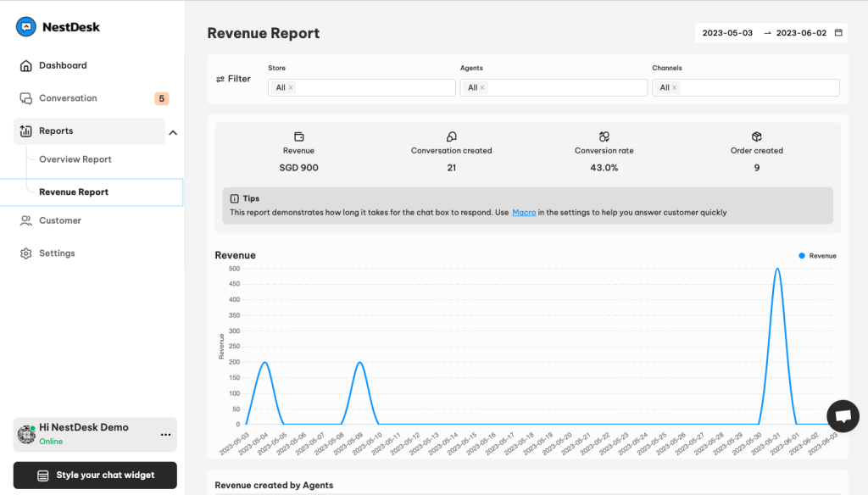Click the Conversation chat bubbles icon
Viewport: 868px width, 495px height.
tap(26, 98)
